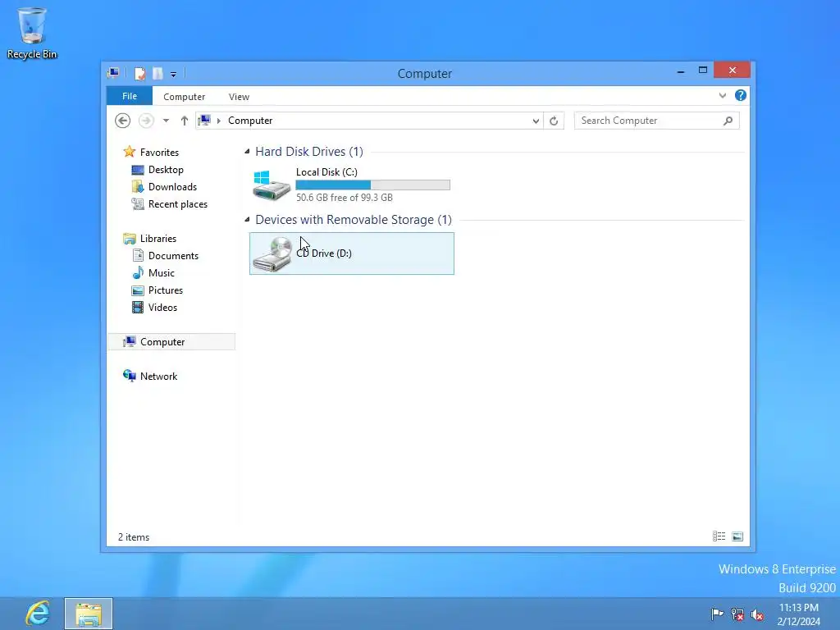Open Customize Quick Access Toolbar dropdown

coord(174,75)
